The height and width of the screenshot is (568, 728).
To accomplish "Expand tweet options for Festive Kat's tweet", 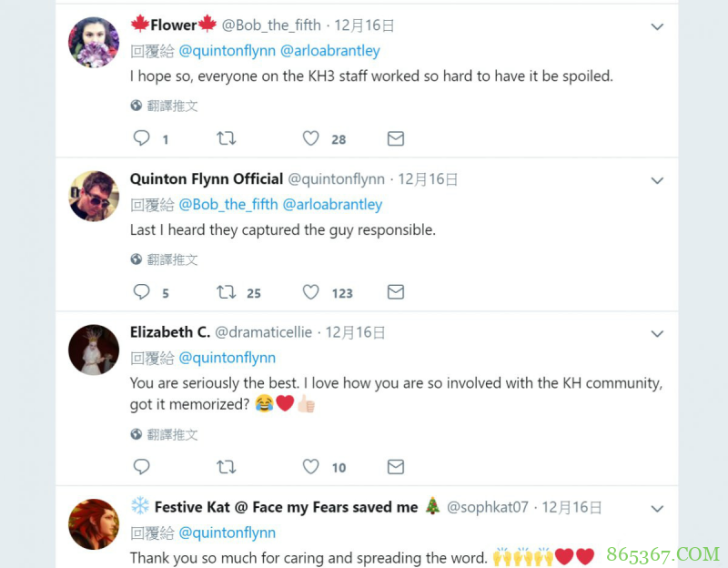I will point(657,509).
